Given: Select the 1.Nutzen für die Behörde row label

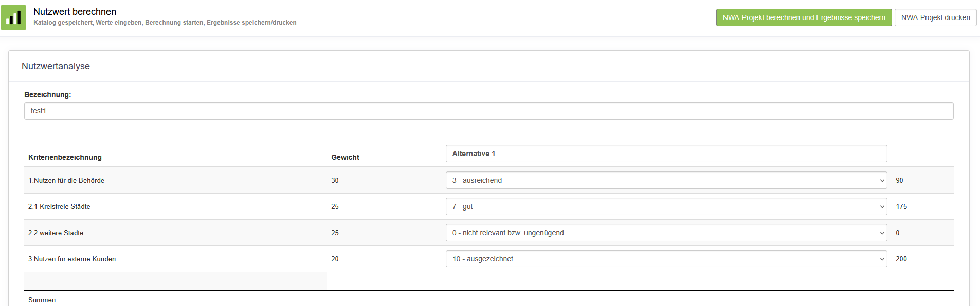Looking at the screenshot, I should coord(66,180).
